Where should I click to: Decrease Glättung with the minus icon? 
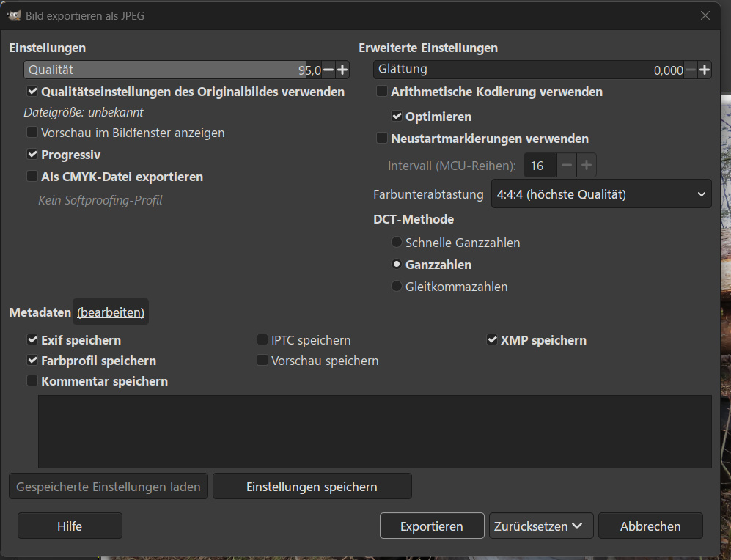pos(691,70)
